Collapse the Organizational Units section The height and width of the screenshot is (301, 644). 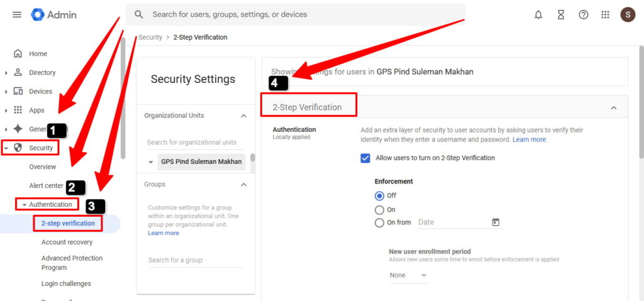(x=244, y=116)
